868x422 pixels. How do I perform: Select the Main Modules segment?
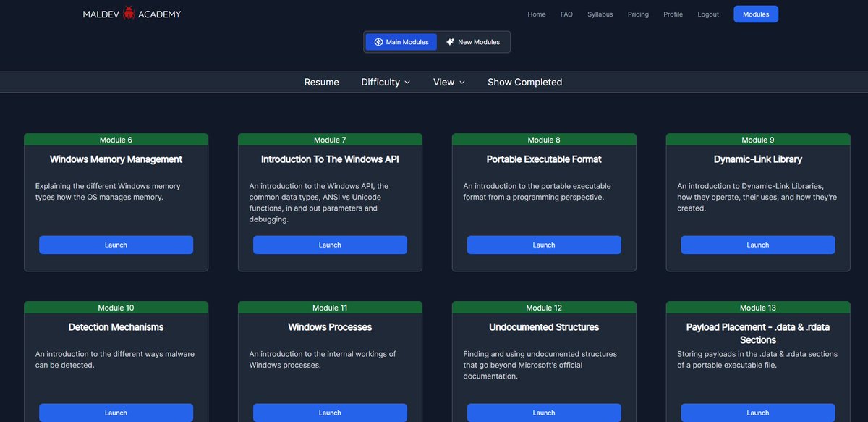(x=401, y=41)
